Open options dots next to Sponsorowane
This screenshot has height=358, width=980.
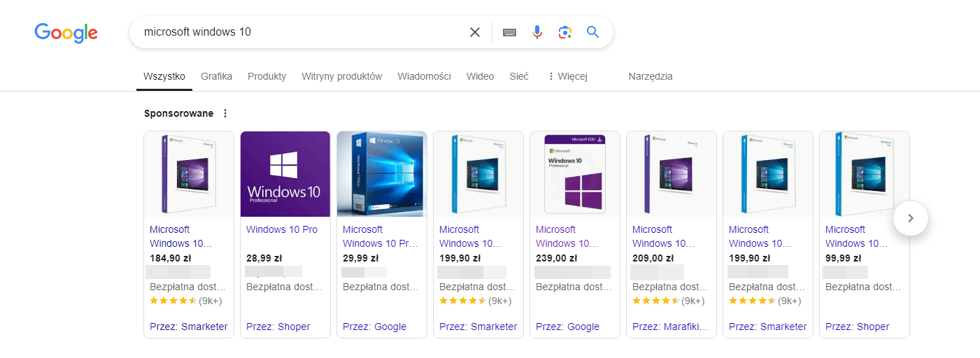click(225, 113)
